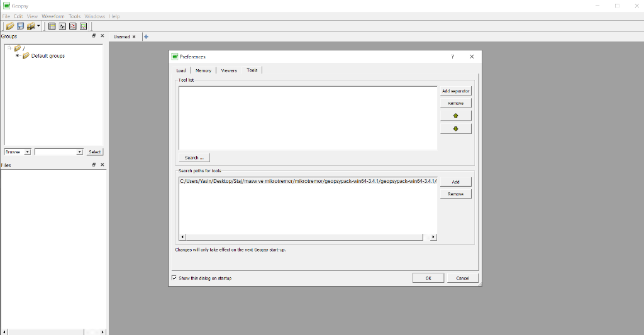Open the graphic waveform viewer icon
Image resolution: width=644 pixels, height=335 pixels.
click(62, 26)
